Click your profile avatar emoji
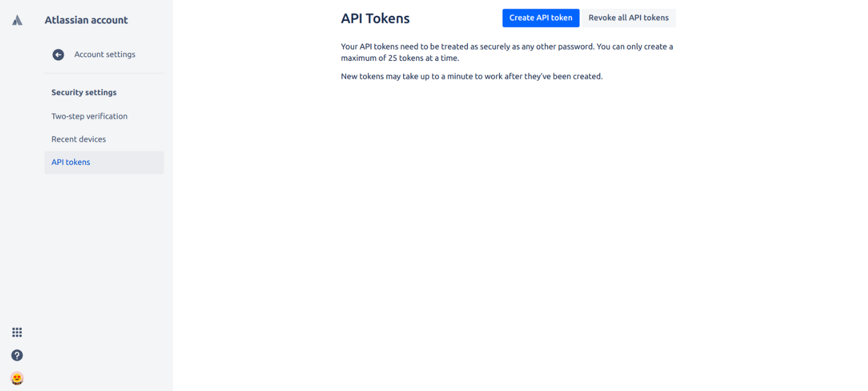The width and height of the screenshot is (868, 391). pos(16,378)
